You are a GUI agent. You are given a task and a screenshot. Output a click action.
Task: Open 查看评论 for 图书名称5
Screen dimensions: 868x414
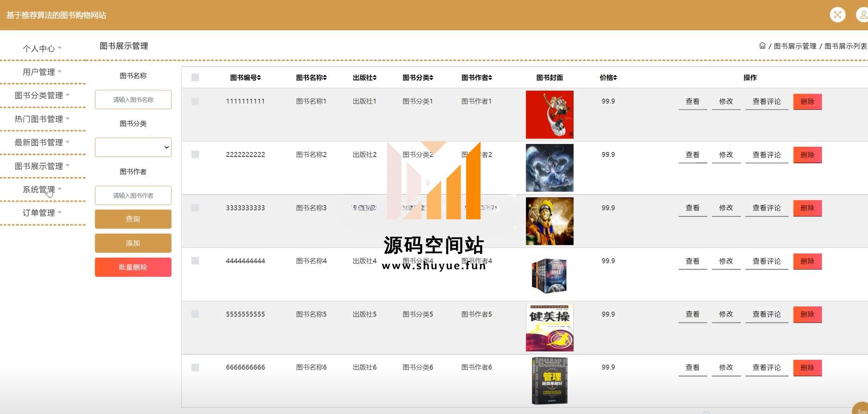tap(767, 314)
